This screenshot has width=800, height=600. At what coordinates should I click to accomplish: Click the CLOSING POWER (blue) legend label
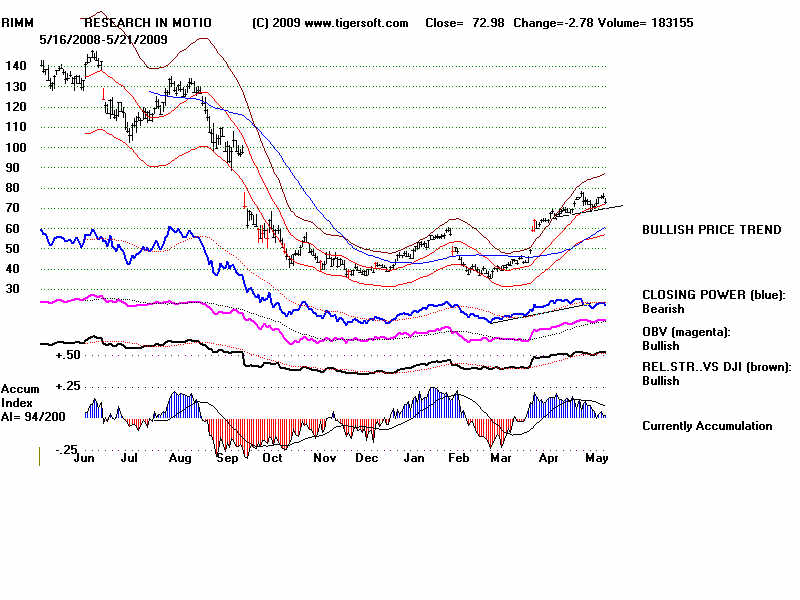coord(714,295)
